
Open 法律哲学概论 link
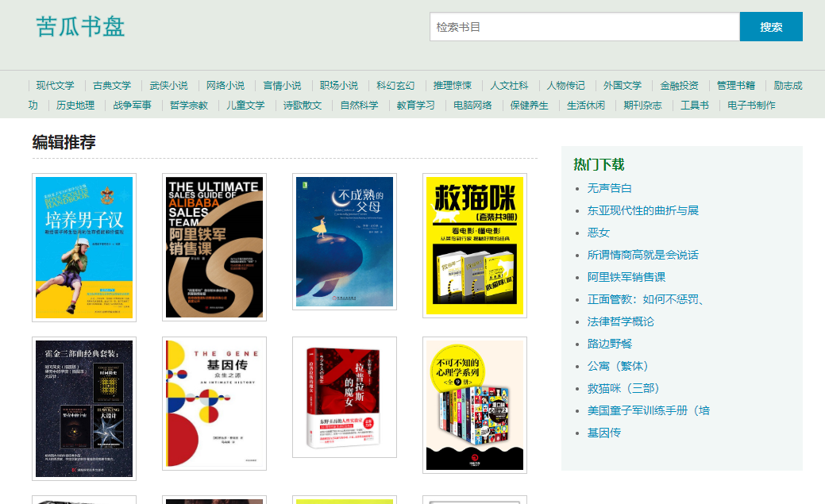(x=620, y=321)
